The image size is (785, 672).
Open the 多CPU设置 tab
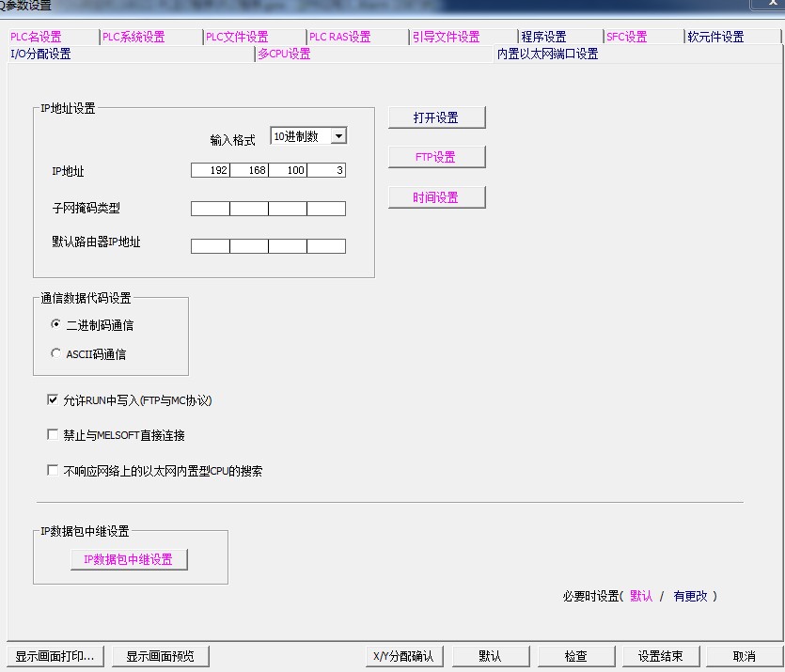pyautogui.click(x=284, y=55)
